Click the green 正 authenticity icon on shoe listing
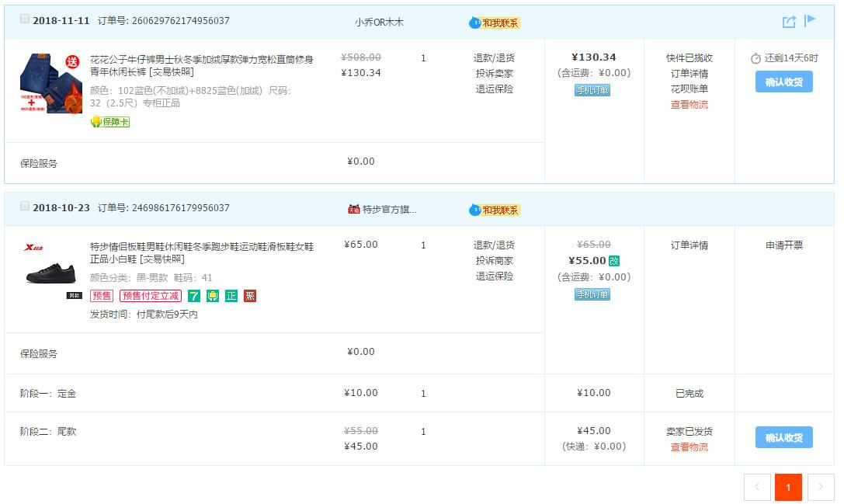The image size is (844, 504). [231, 296]
